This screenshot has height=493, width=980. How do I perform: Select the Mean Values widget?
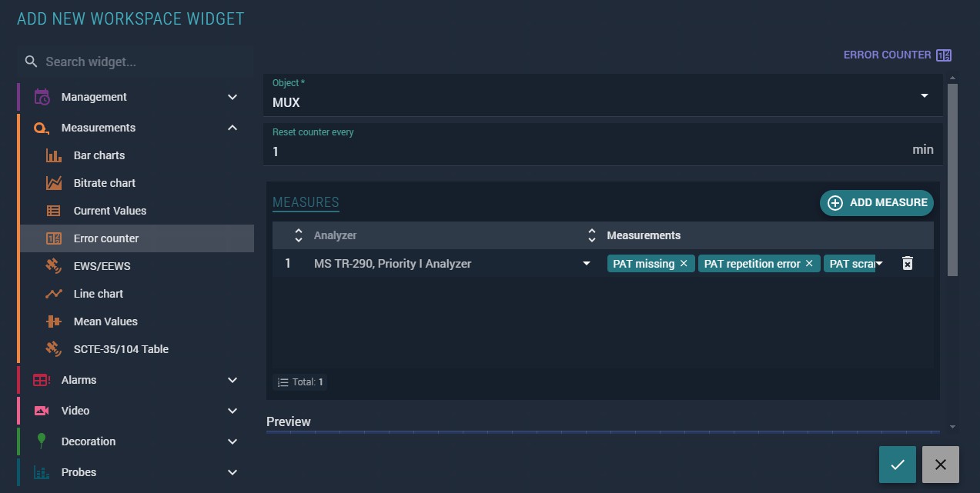[105, 321]
